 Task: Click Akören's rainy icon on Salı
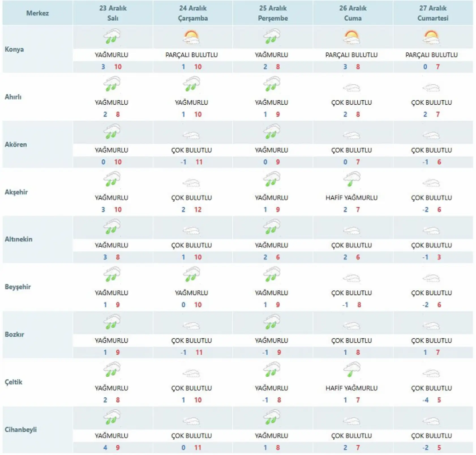coord(112,132)
